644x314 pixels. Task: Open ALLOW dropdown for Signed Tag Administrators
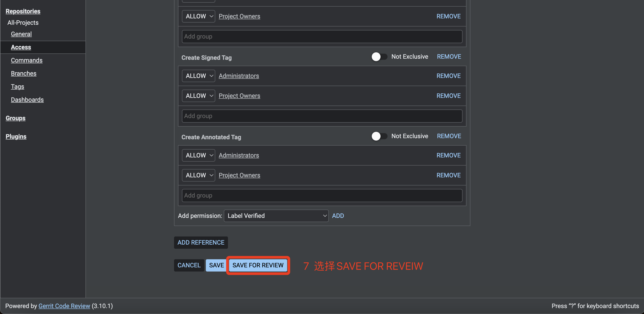(x=198, y=76)
